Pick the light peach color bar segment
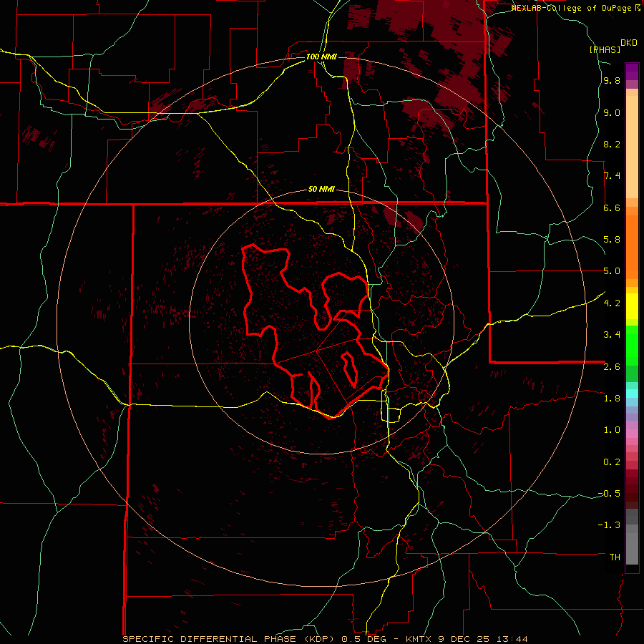Viewport: 644px width, 644px height. point(632,147)
